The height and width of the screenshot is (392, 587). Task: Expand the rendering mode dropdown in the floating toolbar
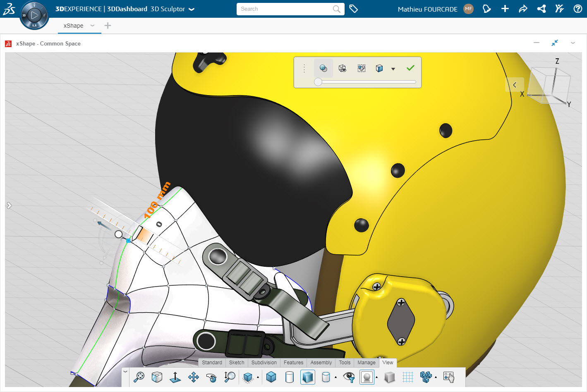[393, 68]
